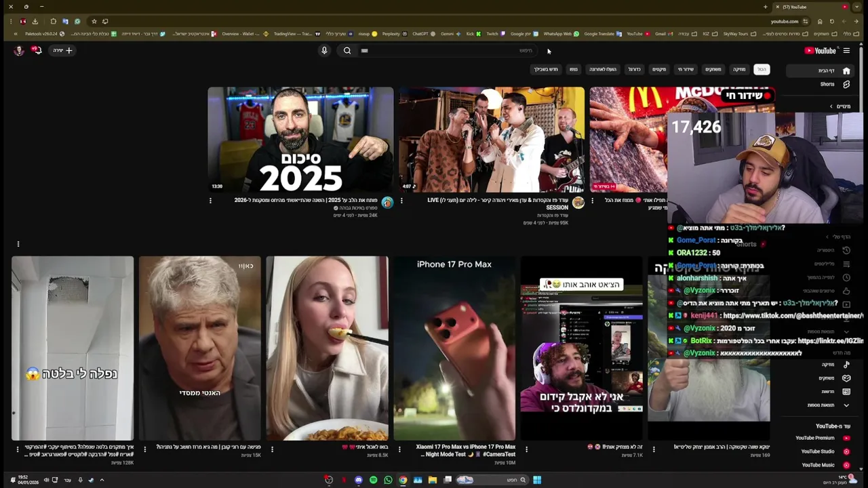The height and width of the screenshot is (488, 868).
Task: Select the 'כדורגל' (Football) filter chip
Action: 634,69
